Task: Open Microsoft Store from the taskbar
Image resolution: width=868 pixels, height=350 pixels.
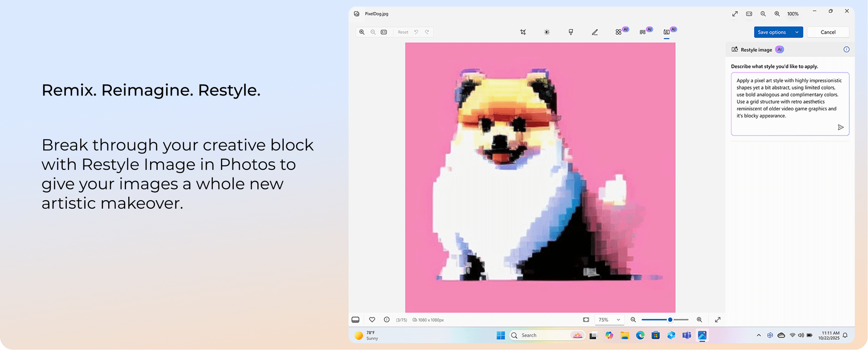Action: click(x=656, y=335)
